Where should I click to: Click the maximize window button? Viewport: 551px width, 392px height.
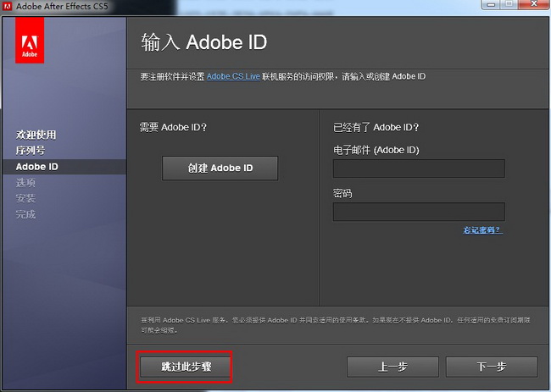point(509,4)
